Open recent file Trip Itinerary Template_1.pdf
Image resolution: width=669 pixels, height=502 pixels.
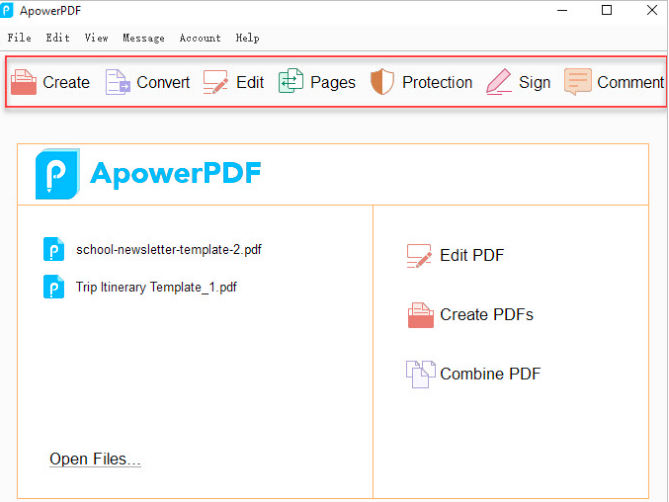click(x=156, y=287)
